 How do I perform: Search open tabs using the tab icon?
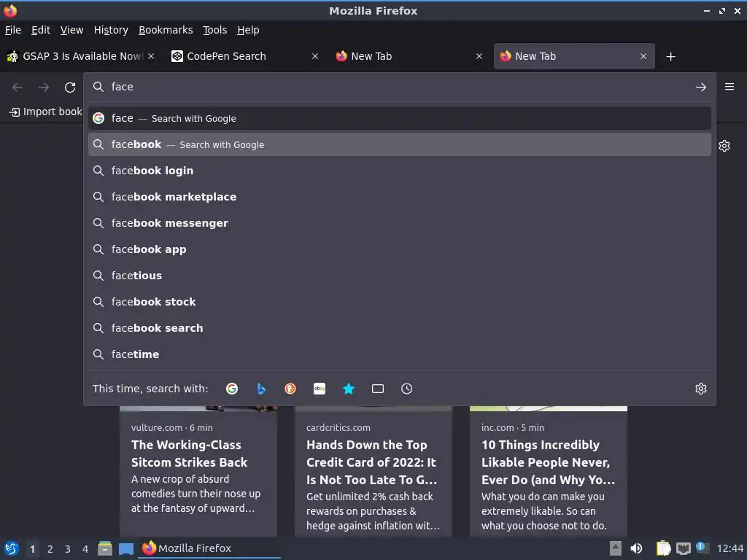coord(378,389)
